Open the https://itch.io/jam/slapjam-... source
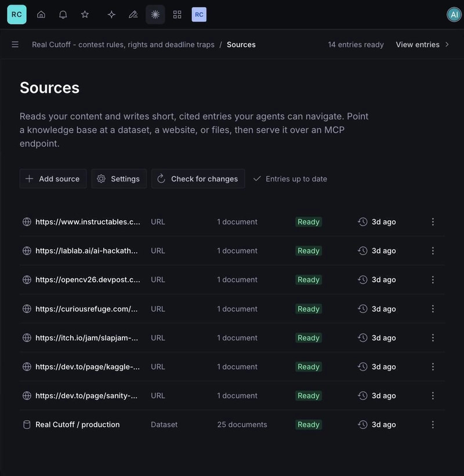 [x=87, y=337]
